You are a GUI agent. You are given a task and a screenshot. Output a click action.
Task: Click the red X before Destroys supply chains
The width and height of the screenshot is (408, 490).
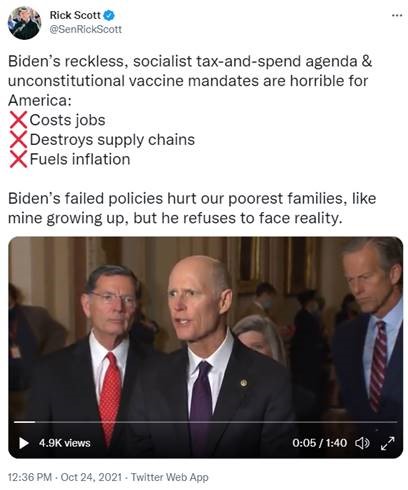(18, 140)
